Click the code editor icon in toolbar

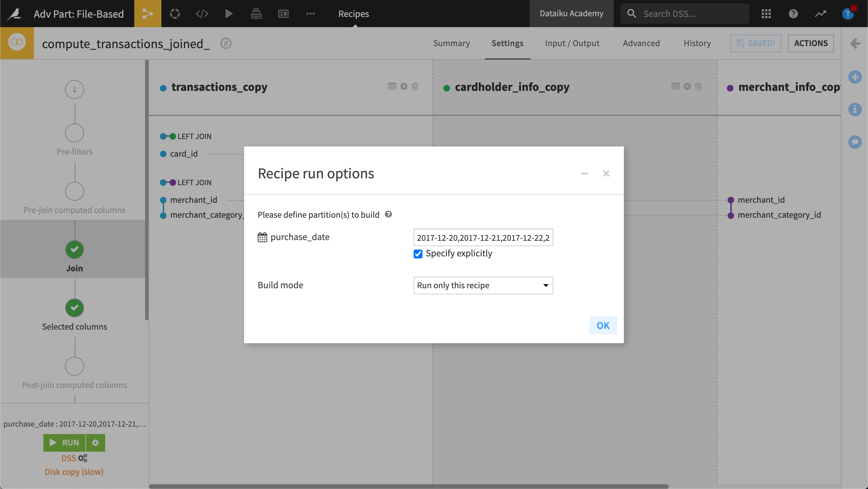tap(201, 13)
